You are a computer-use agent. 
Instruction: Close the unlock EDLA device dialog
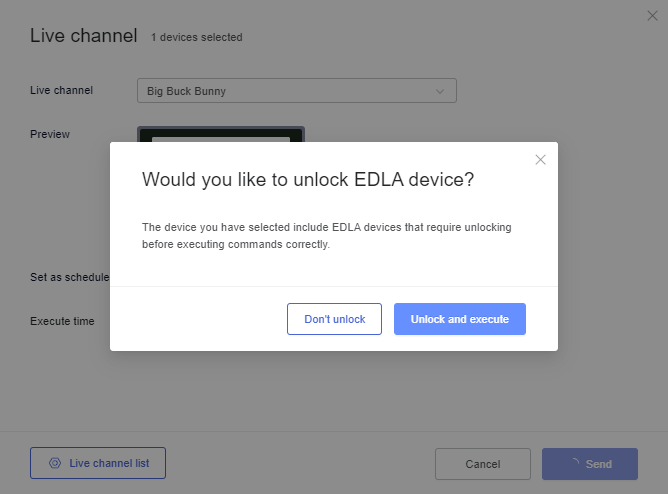[x=540, y=160]
